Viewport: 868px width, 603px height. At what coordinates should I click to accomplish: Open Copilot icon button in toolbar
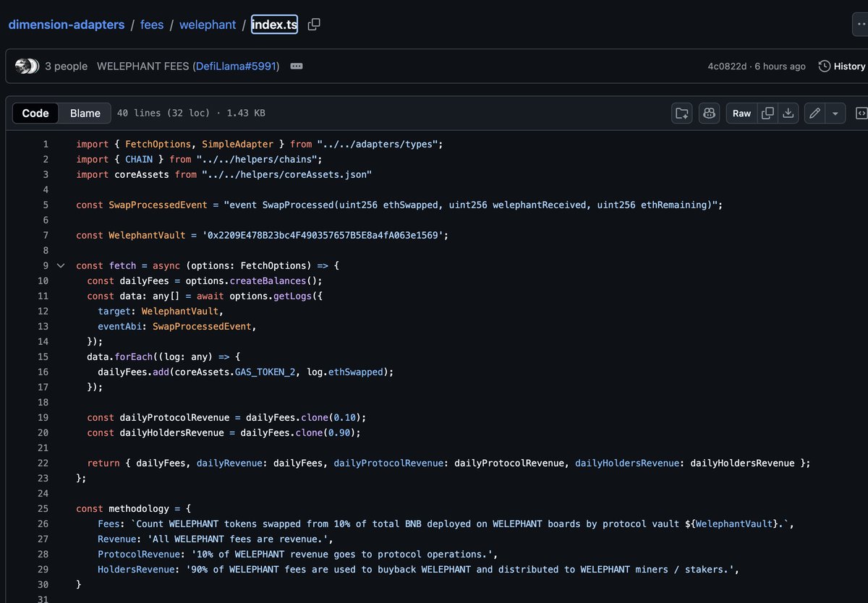click(x=709, y=113)
